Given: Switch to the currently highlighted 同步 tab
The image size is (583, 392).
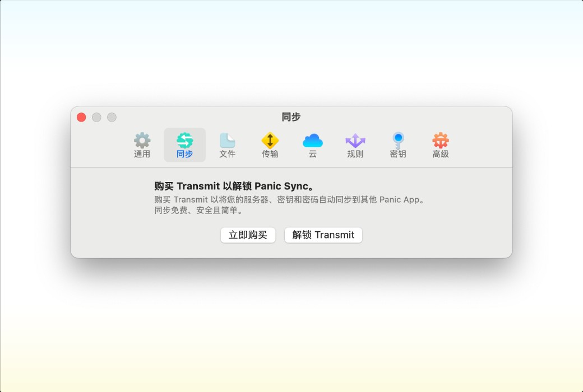Looking at the screenshot, I should (x=184, y=144).
